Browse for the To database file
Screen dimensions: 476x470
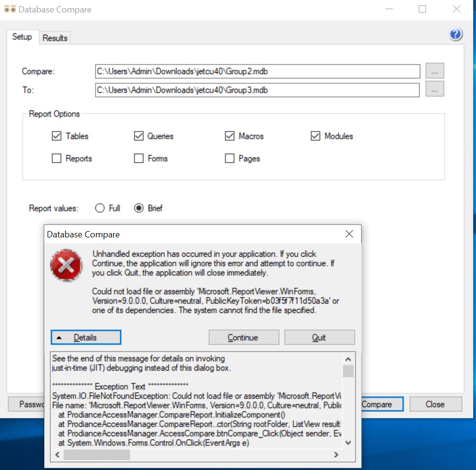[x=434, y=89]
